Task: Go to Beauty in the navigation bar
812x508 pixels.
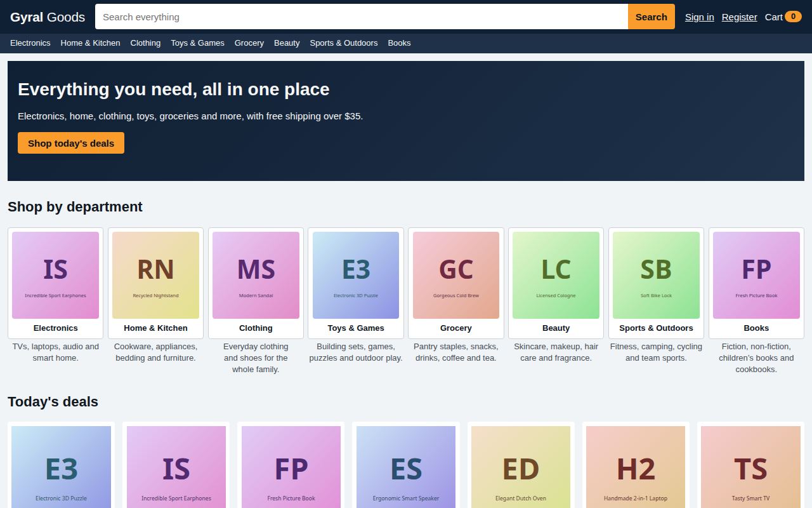Action: click(287, 43)
